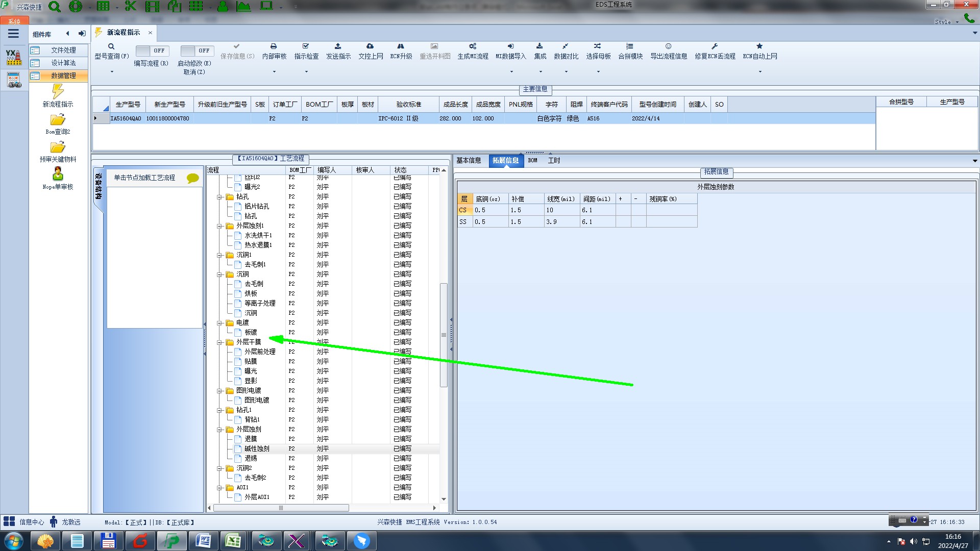Toggle the 启动修改 OFF switch
The width and height of the screenshot is (980, 551).
click(198, 51)
